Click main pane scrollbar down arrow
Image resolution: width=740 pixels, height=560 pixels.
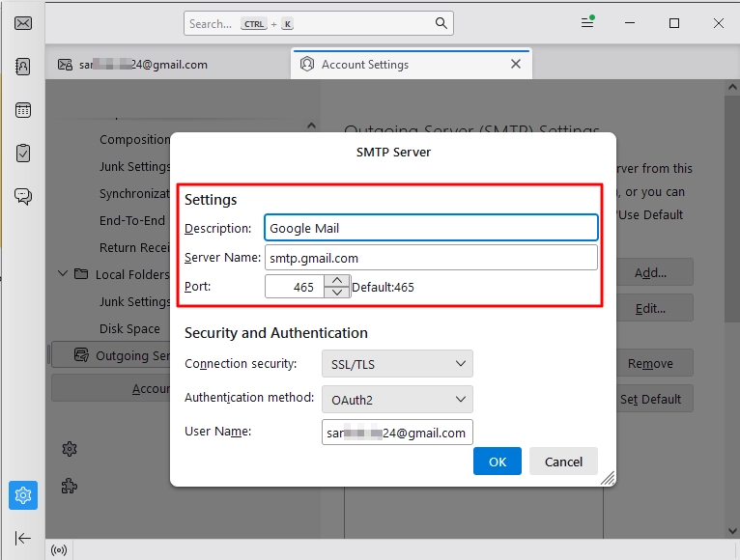point(732,531)
